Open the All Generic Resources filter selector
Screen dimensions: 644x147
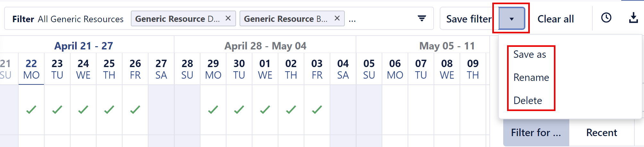pos(80,19)
